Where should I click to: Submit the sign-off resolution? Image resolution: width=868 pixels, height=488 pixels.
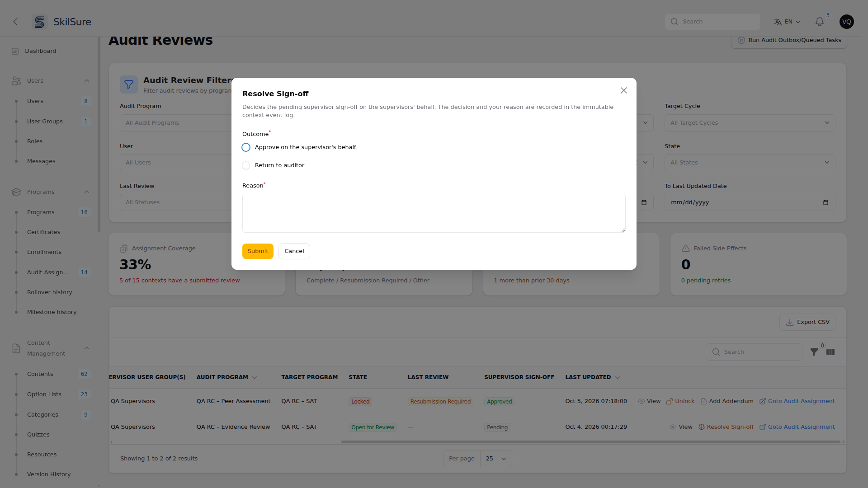[x=258, y=251]
